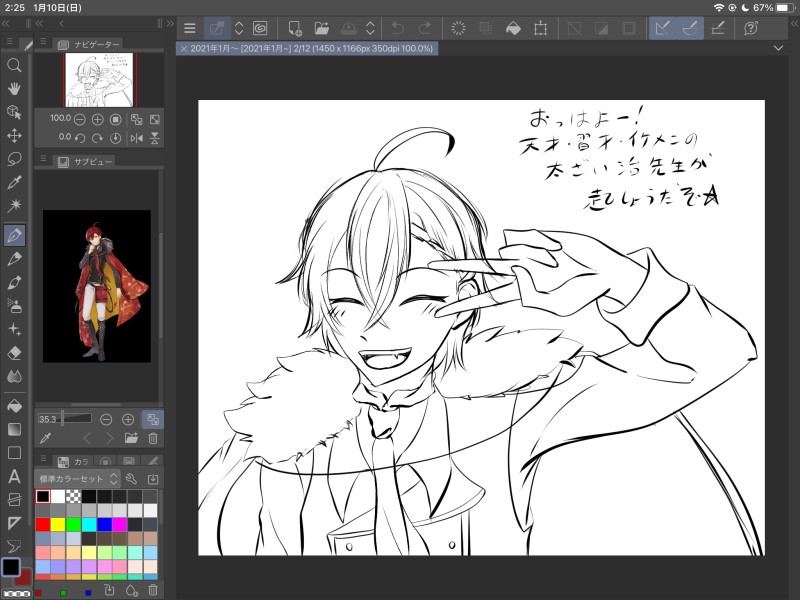This screenshot has width=800, height=600.
Task: Select the Pencil tool
Action: click(x=14, y=259)
